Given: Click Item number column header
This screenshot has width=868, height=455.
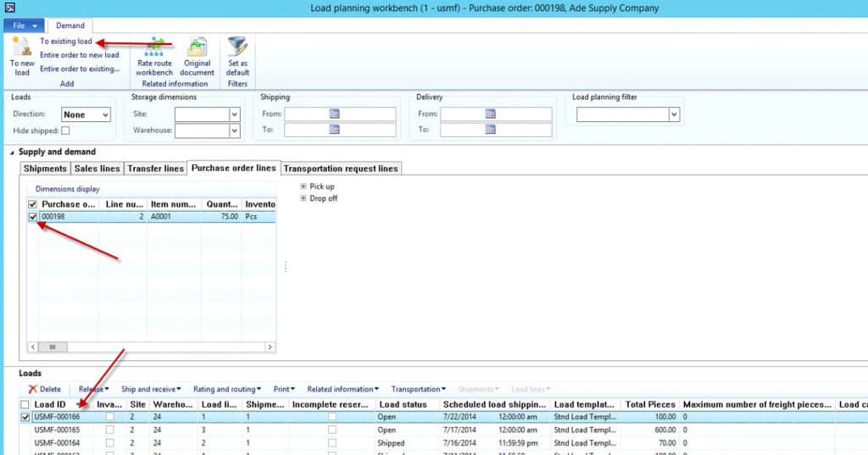Looking at the screenshot, I should point(174,204).
